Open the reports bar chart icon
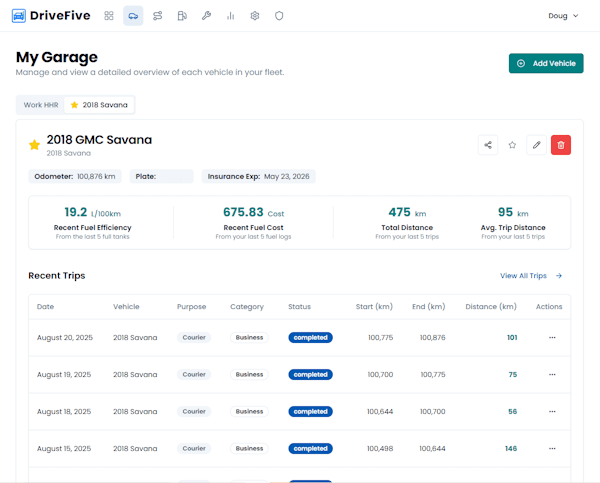The height and width of the screenshot is (483, 600). [231, 16]
